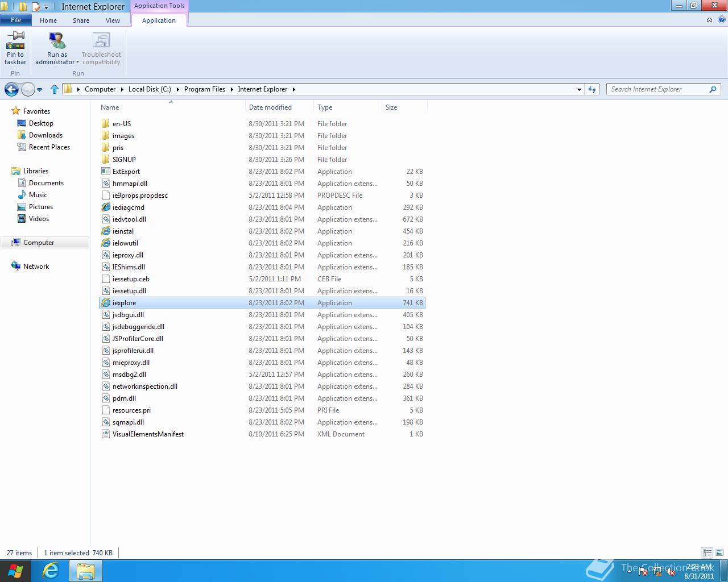Click the taskbar clock showing 8/31/2011
This screenshot has width=728, height=582.
pos(699,571)
